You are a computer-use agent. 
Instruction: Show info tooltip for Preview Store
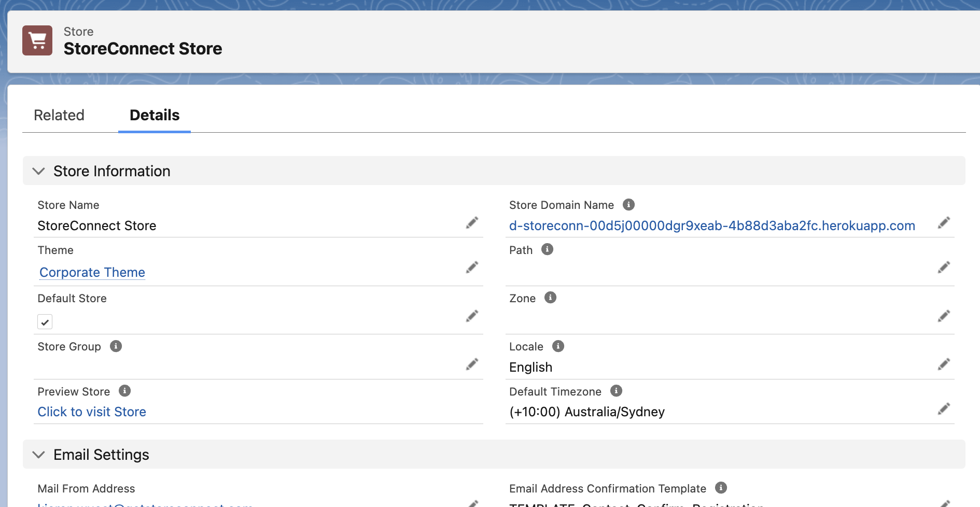[x=124, y=391]
